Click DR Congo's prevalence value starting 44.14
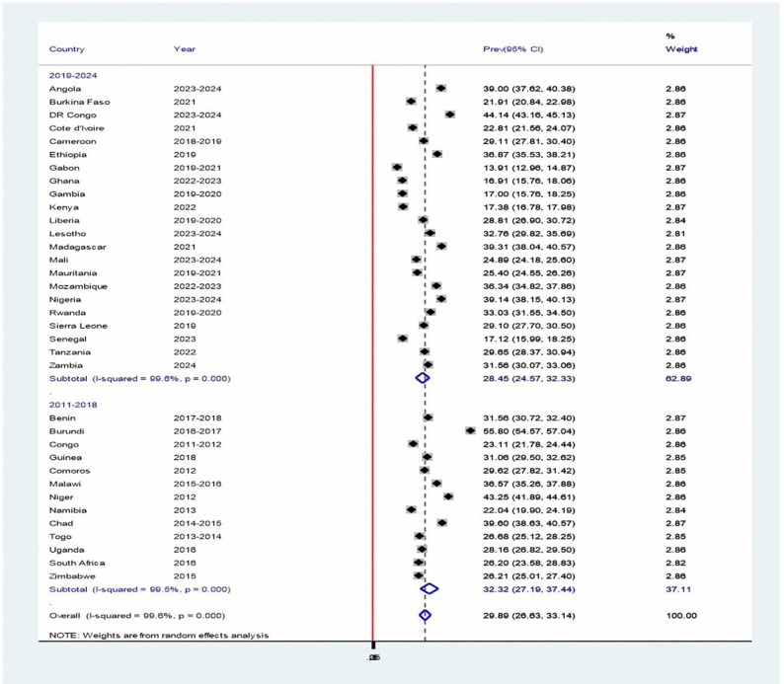 (x=529, y=114)
